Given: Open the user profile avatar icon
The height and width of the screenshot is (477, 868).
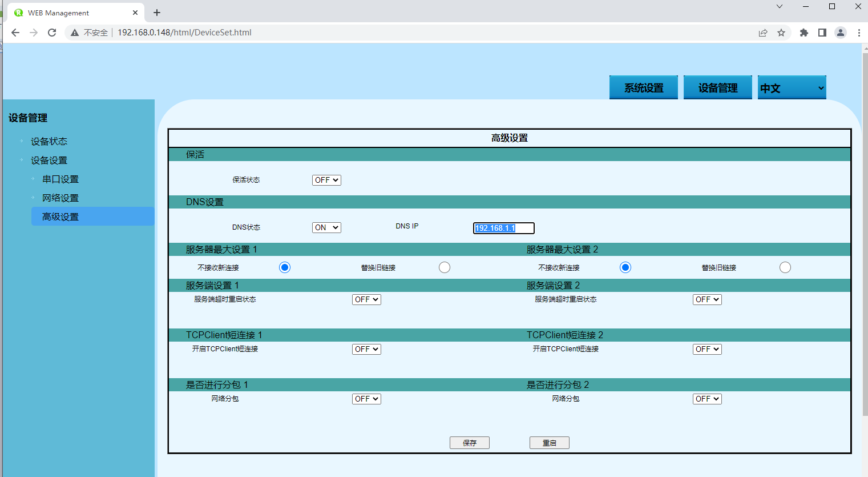Looking at the screenshot, I should click(840, 33).
